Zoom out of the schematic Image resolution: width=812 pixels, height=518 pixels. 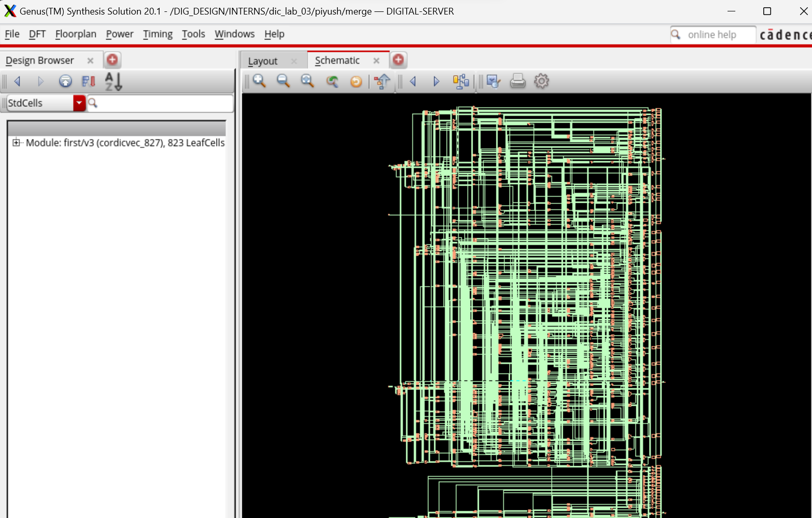(283, 81)
